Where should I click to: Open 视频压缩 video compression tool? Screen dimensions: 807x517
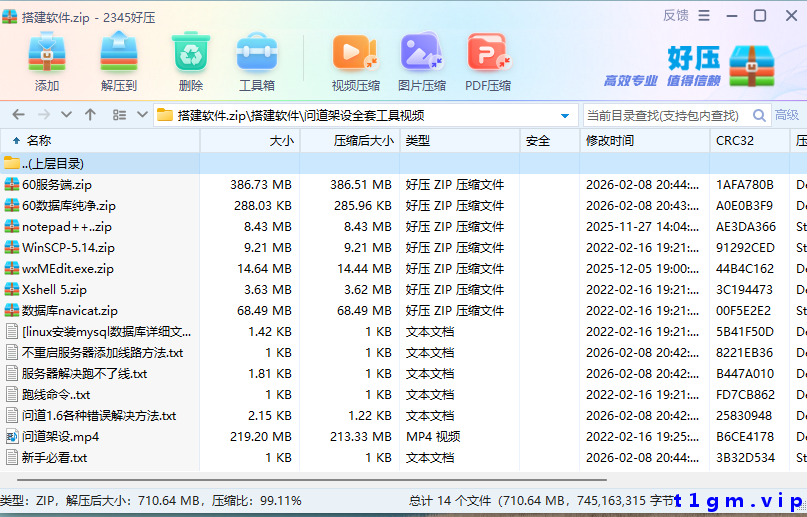click(x=355, y=51)
